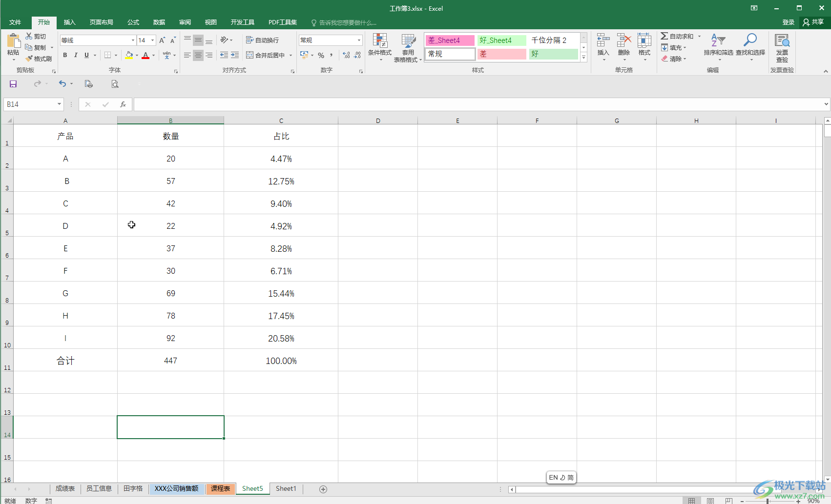
Task: Increase font size with the larger A icon
Action: 163,40
